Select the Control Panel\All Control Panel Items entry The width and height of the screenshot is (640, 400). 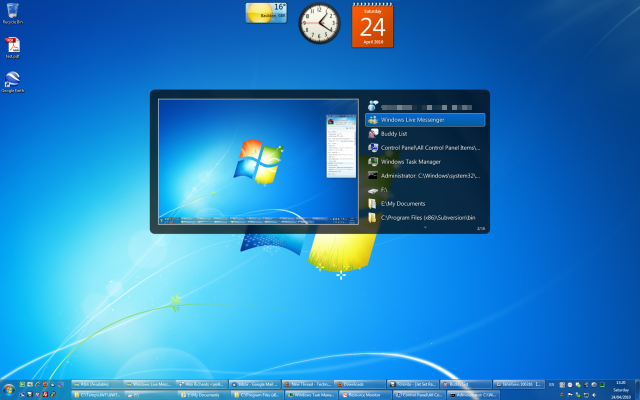[x=425, y=148]
